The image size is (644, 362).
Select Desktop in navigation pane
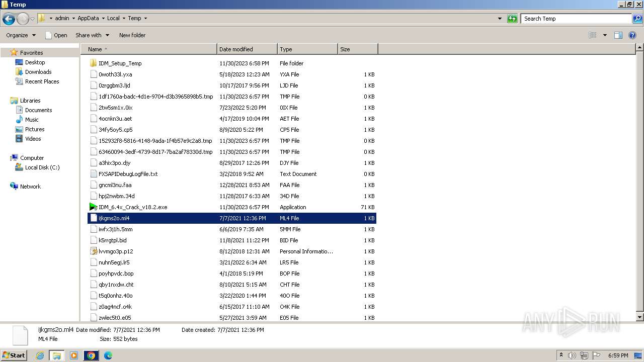(x=35, y=62)
